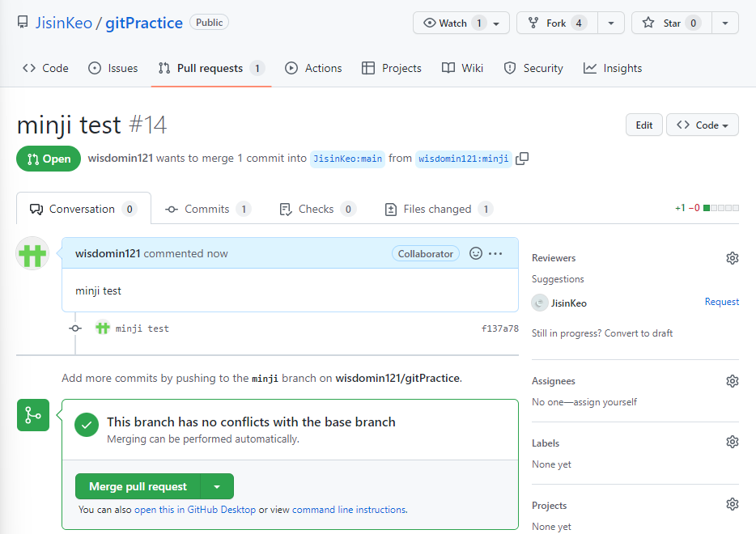The width and height of the screenshot is (756, 534).
Task: Click the +1 −0 diffstat indicator
Action: [x=707, y=208]
